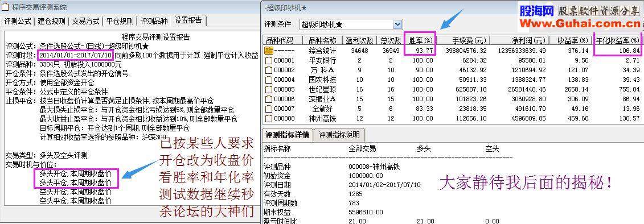This screenshot has width=644, height=224.
Task: Open the www.Guhai.com.cn website link
Action: coord(581,24)
